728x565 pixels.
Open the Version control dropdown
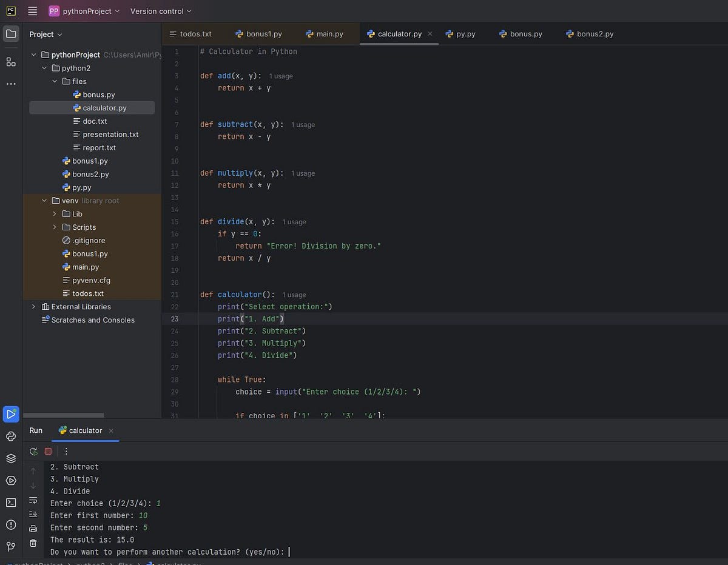click(x=161, y=11)
